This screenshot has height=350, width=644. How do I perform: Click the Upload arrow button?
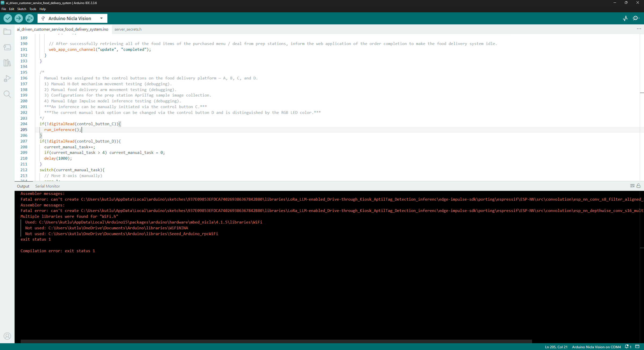(x=19, y=18)
